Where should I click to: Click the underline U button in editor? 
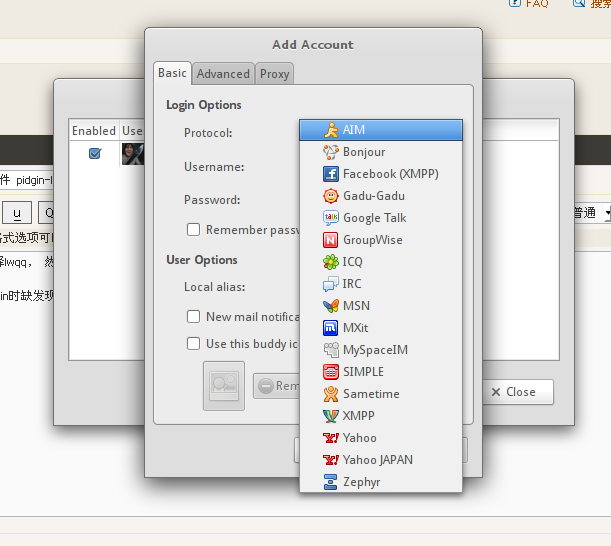point(17,213)
